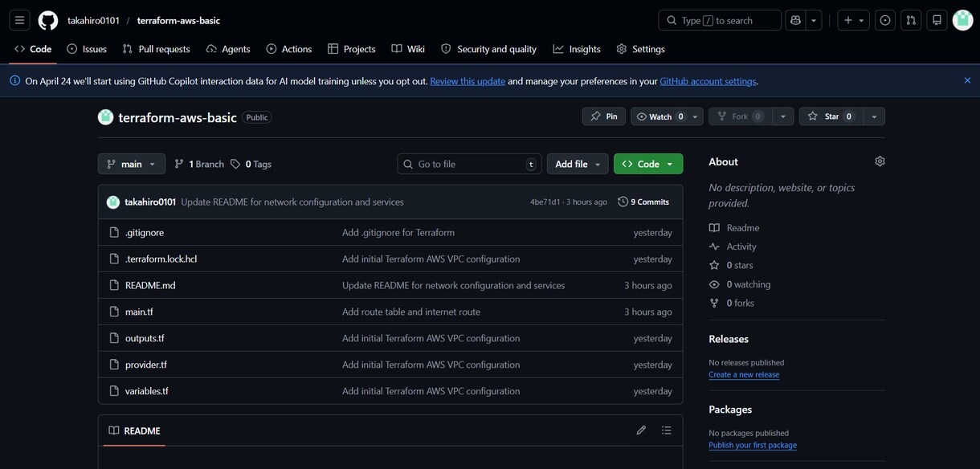The image size is (980, 469).
Task: Edit README with the pencil icon
Action: (641, 430)
